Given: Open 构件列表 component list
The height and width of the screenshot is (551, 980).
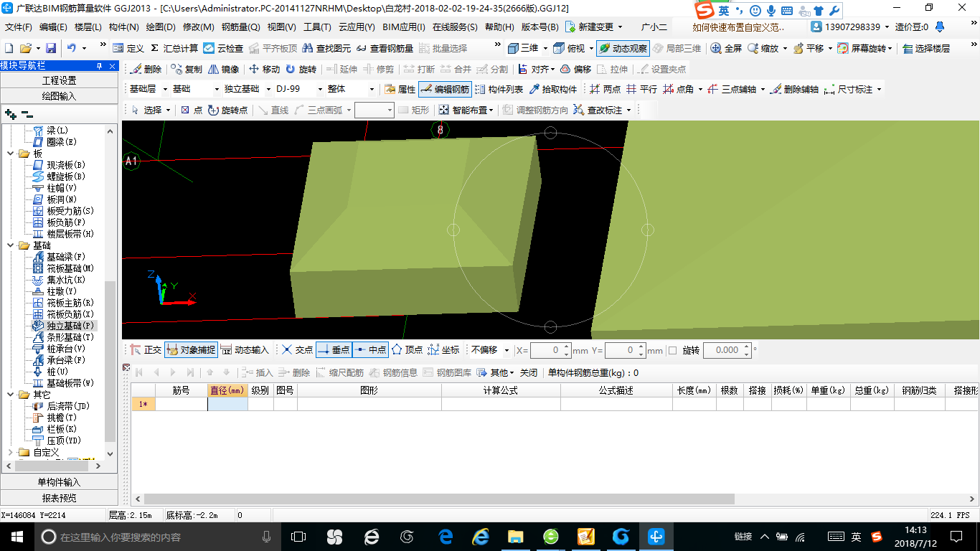Looking at the screenshot, I should 499,89.
